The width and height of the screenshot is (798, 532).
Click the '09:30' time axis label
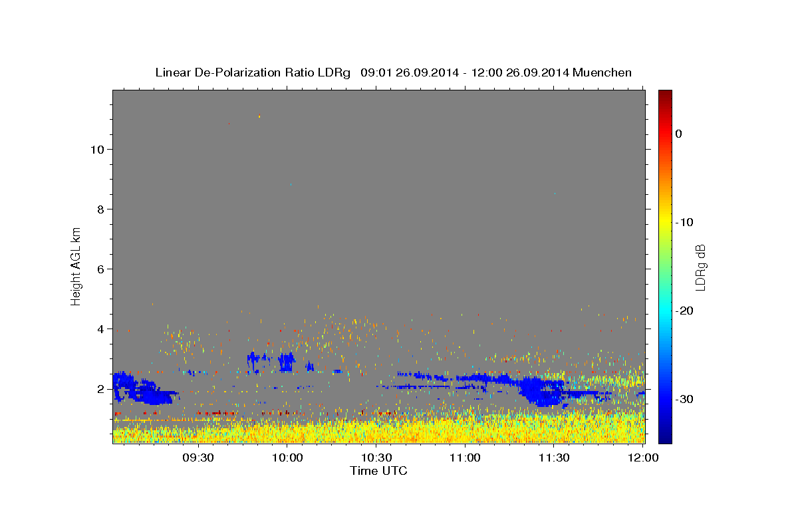point(198,458)
